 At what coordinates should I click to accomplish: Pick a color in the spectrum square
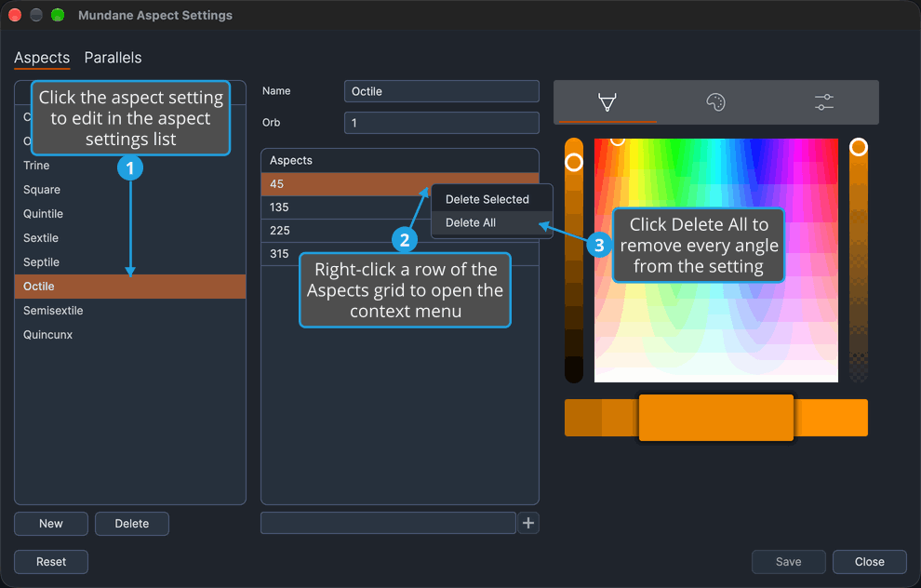click(x=716, y=261)
